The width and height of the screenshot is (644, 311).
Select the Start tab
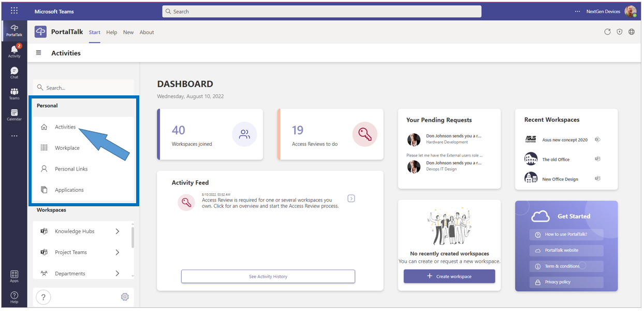pyautogui.click(x=94, y=32)
